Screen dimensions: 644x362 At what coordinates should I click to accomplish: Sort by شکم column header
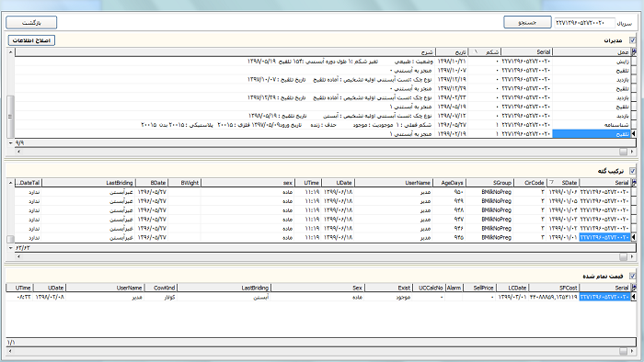click(484, 52)
